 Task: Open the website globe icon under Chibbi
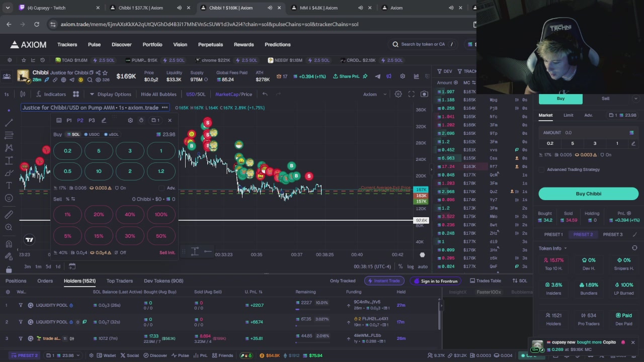coord(63,80)
